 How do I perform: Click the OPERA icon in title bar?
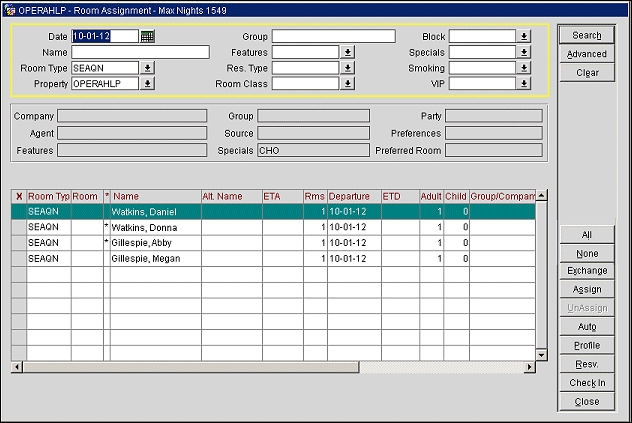tap(9, 8)
